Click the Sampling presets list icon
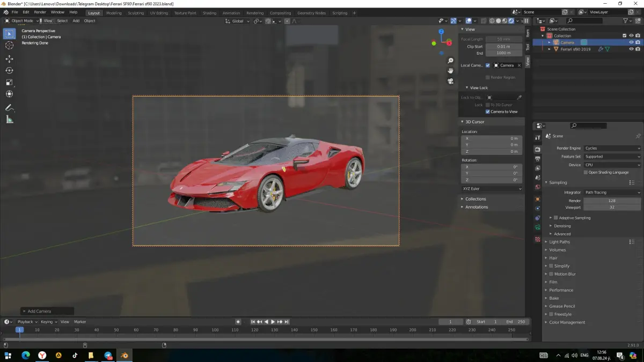Screen dimensions: 644x362 tap(632, 183)
